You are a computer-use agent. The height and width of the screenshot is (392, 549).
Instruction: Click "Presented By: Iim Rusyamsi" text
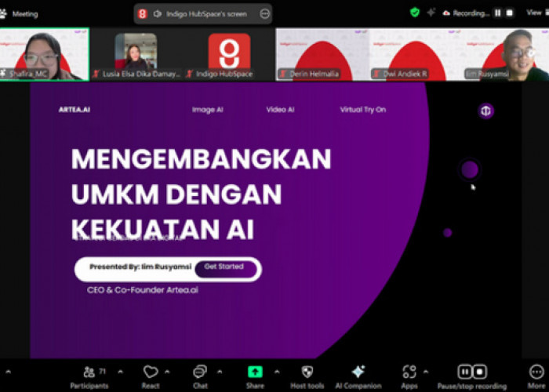coord(140,267)
